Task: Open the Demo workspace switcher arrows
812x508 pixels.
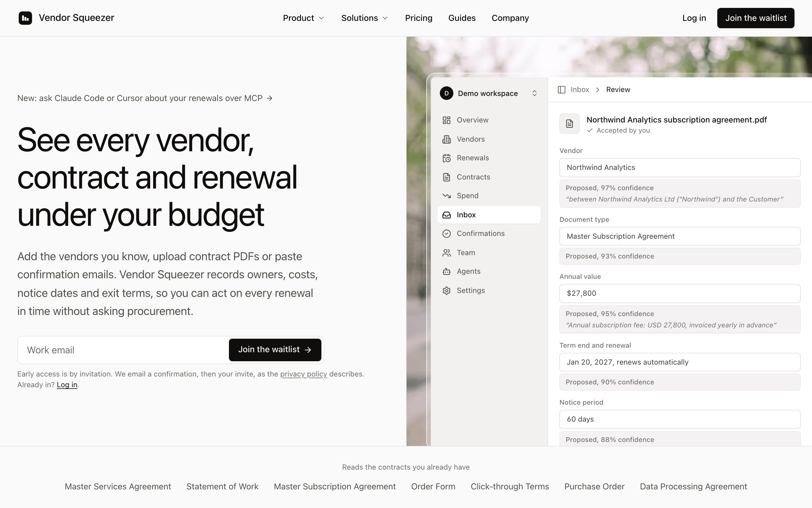Action: [x=535, y=93]
